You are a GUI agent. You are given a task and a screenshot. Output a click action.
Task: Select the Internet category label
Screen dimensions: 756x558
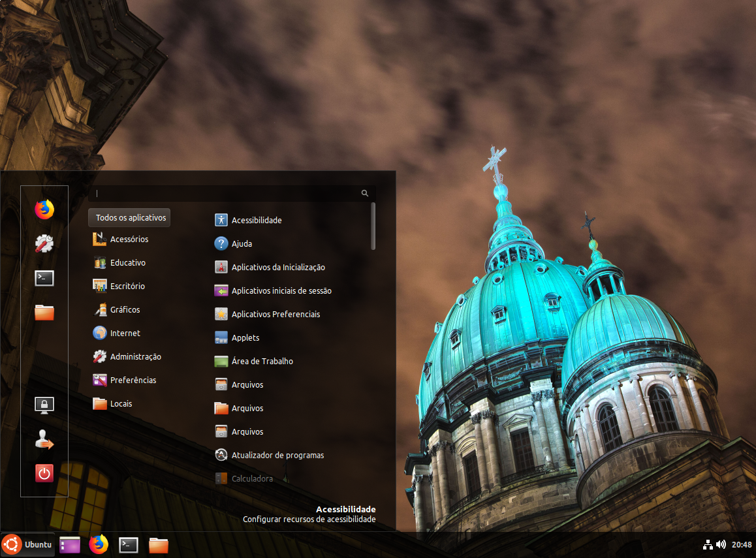(125, 333)
